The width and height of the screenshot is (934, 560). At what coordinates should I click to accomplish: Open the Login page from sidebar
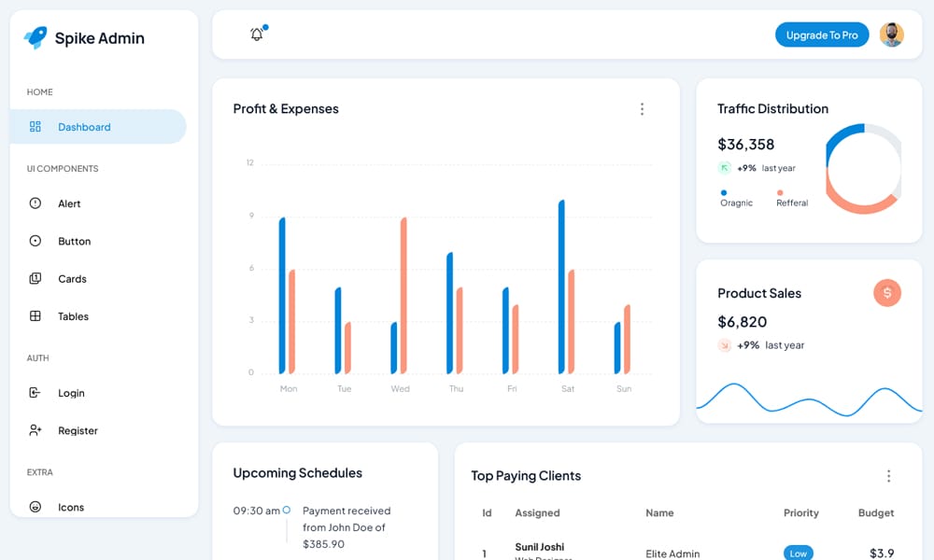[72, 393]
